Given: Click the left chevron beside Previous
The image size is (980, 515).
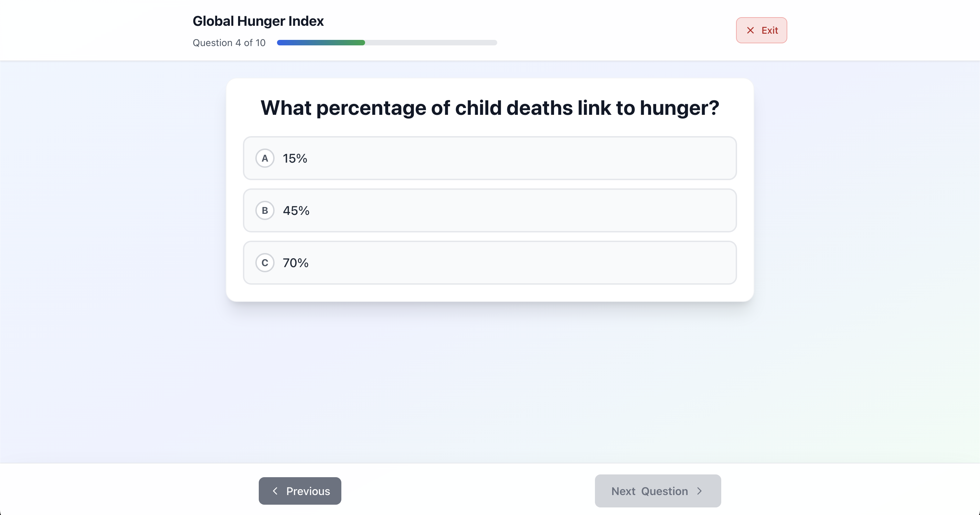Looking at the screenshot, I should pyautogui.click(x=275, y=491).
